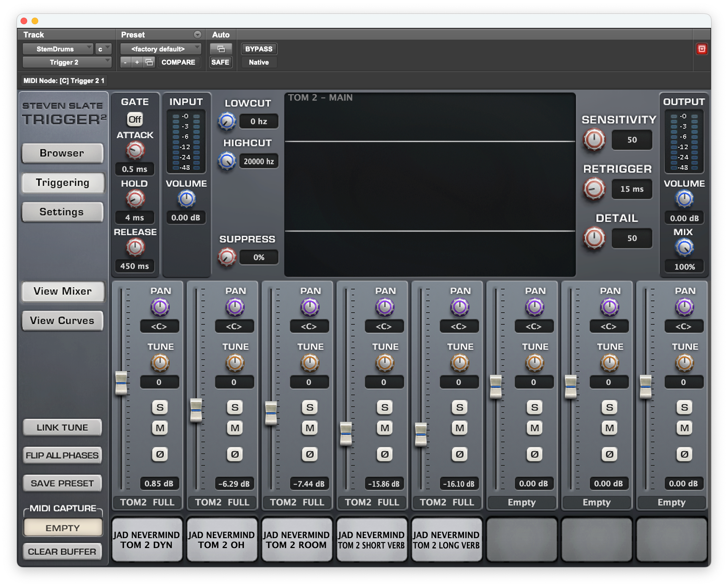Screen dimensions: 728x587
Task: Switch to View Mixer
Action: [62, 291]
